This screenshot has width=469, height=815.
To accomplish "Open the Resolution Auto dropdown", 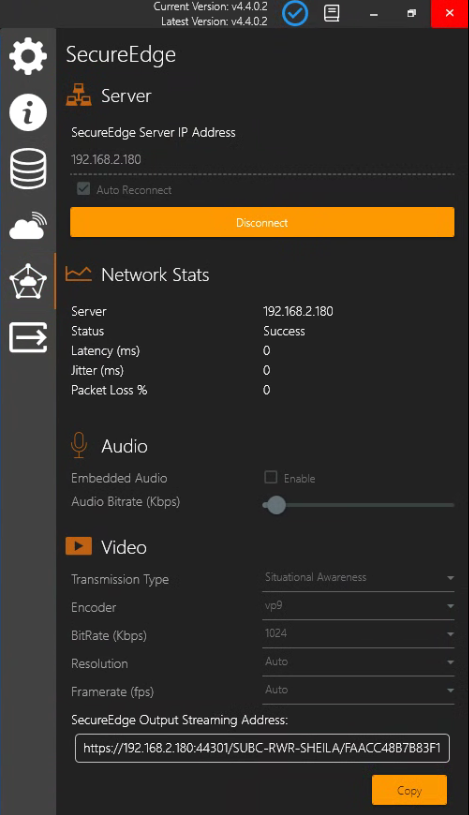I will tap(358, 662).
